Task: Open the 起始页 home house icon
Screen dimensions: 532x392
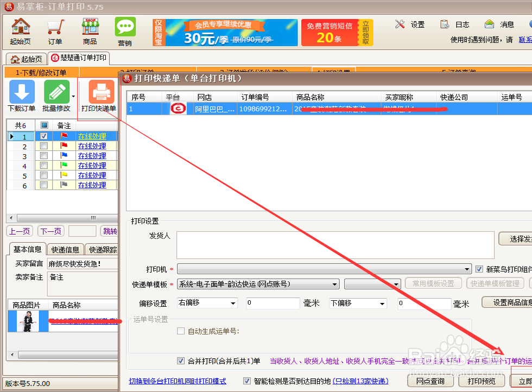Action: 21,27
